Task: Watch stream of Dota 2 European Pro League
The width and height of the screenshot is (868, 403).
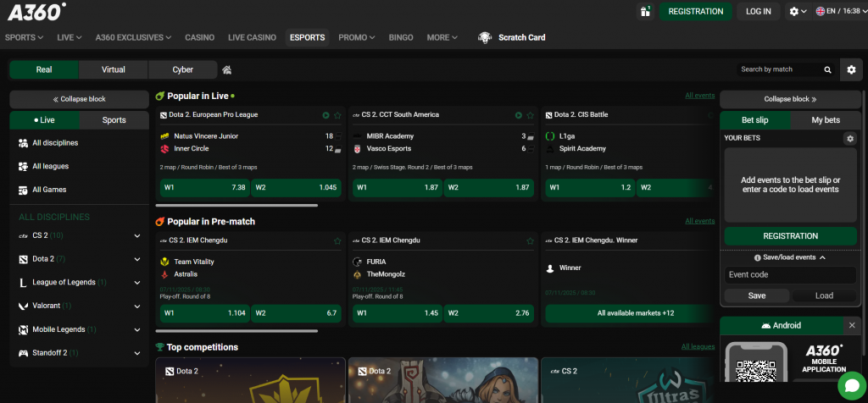Action: click(326, 115)
